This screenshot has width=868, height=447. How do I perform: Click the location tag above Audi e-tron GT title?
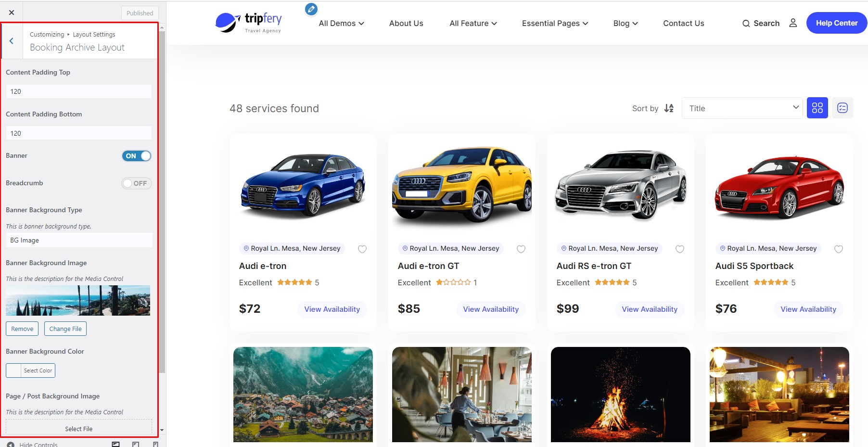coord(450,248)
